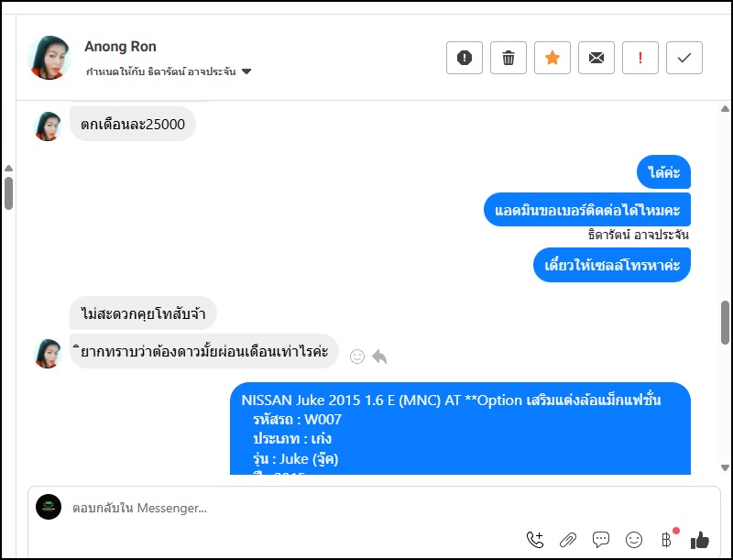Click the spam report octagon icon
The width and height of the screenshot is (733, 560).
465,58
